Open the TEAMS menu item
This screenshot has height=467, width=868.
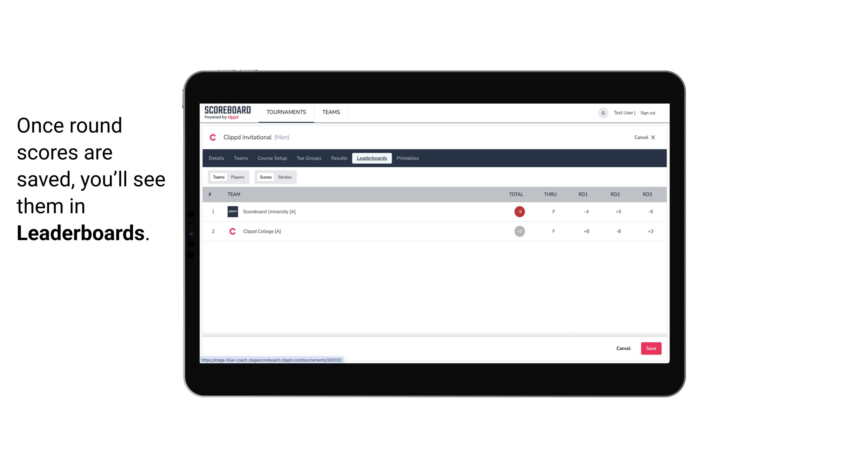click(331, 112)
